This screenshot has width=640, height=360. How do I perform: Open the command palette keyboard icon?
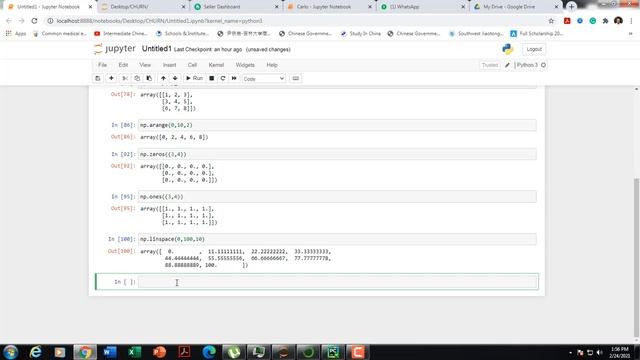pyautogui.click(x=296, y=78)
